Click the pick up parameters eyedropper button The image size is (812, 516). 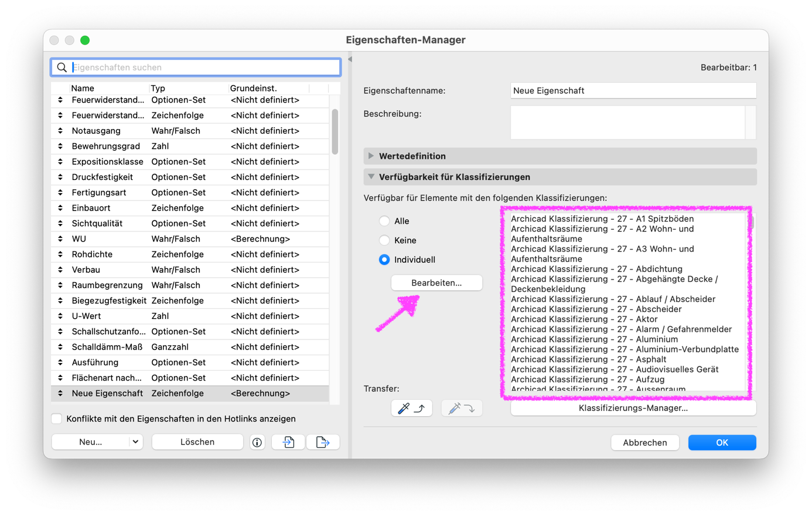click(x=412, y=408)
